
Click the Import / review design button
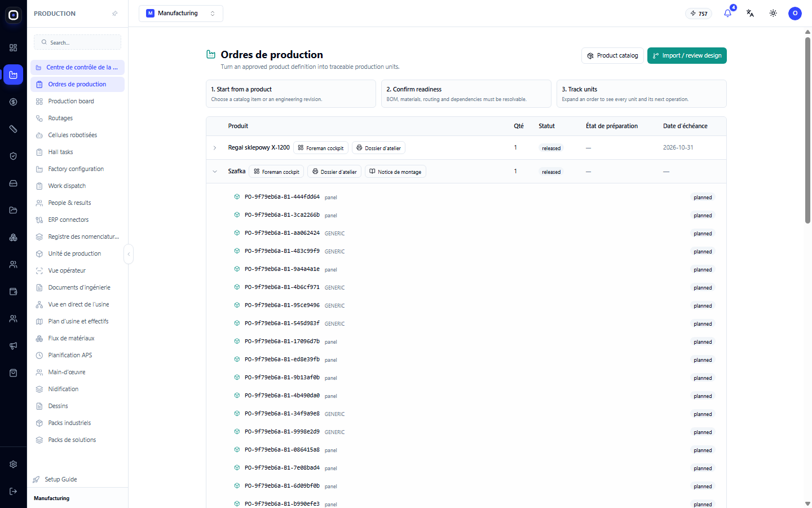(x=687, y=56)
